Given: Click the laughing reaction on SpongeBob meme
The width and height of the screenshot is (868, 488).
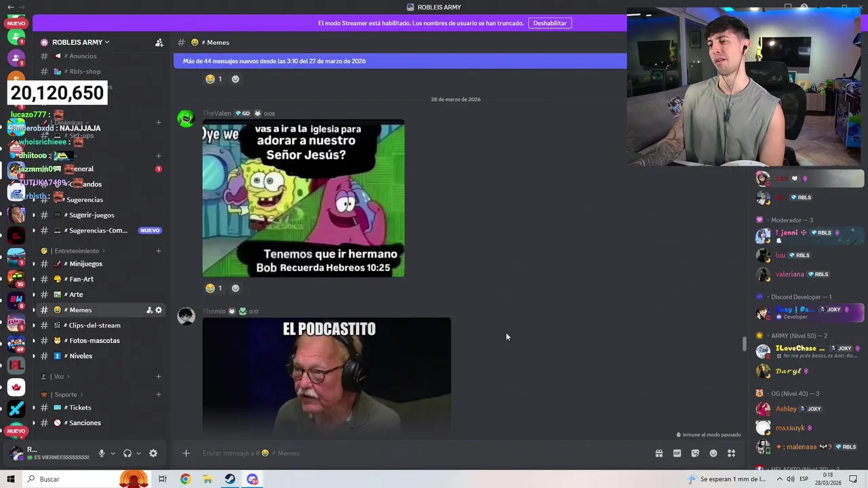Looking at the screenshot, I should point(214,288).
